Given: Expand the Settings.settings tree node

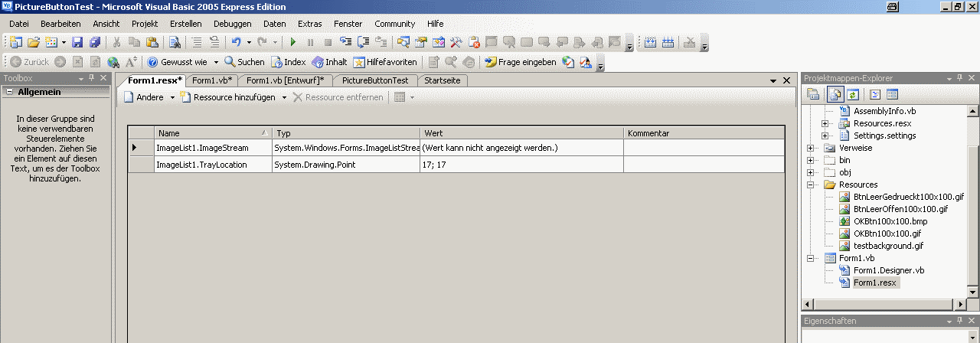Looking at the screenshot, I should point(825,136).
